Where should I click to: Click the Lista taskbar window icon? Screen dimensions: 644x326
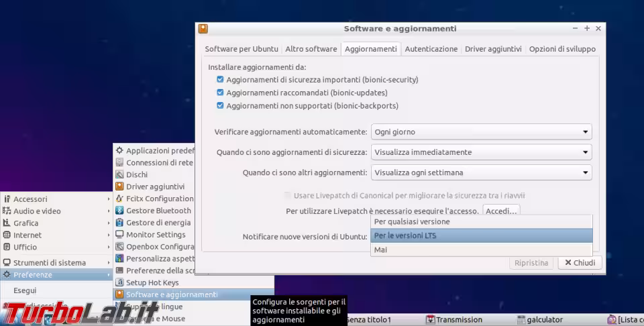(x=612, y=319)
